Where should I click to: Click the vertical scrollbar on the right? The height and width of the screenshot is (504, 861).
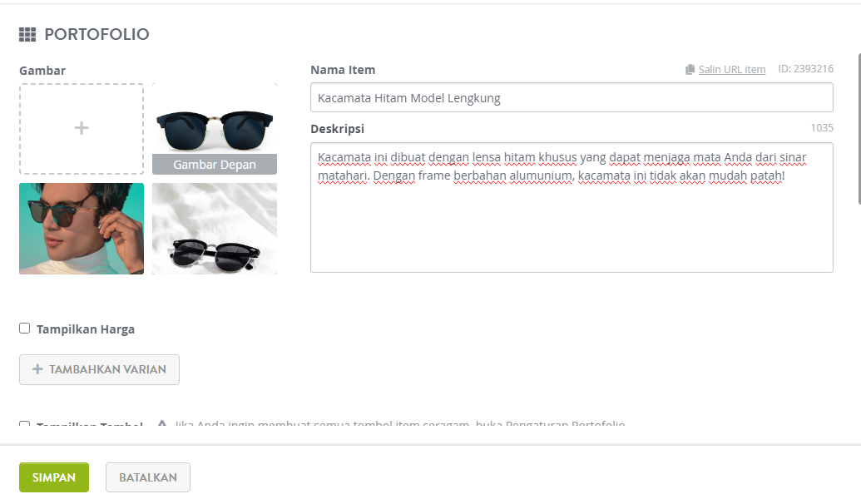[x=859, y=129]
